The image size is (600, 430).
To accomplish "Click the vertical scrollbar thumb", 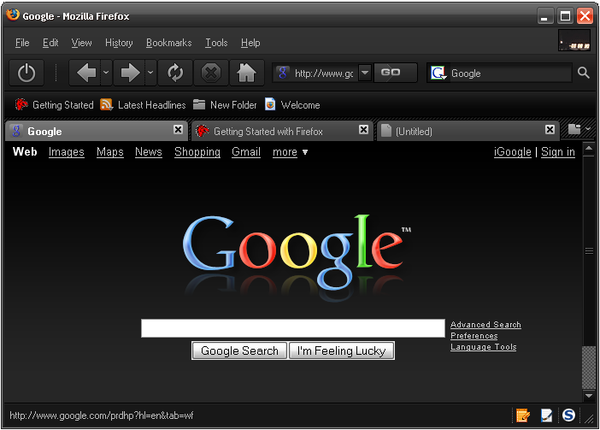I will (589, 367).
